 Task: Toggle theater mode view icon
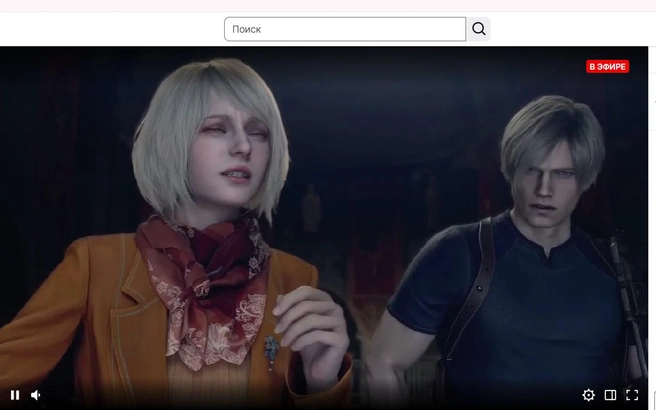(610, 395)
